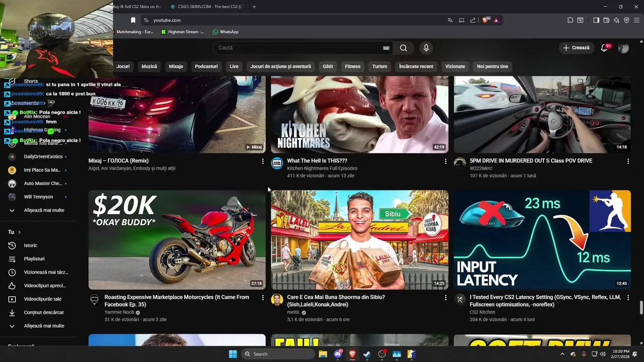644x362 pixels.
Task: Select Jocuri de acțiune și aventură chip
Action: (281, 66)
